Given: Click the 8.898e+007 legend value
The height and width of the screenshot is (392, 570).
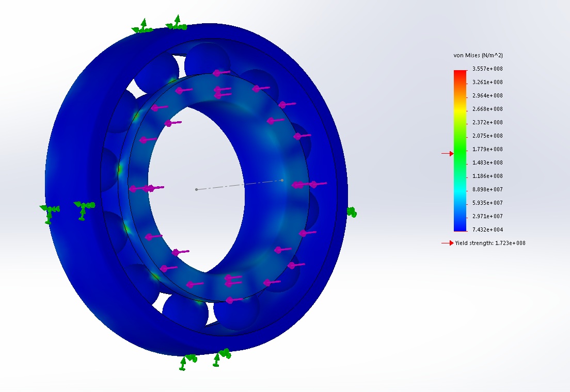Looking at the screenshot, I should (487, 189).
